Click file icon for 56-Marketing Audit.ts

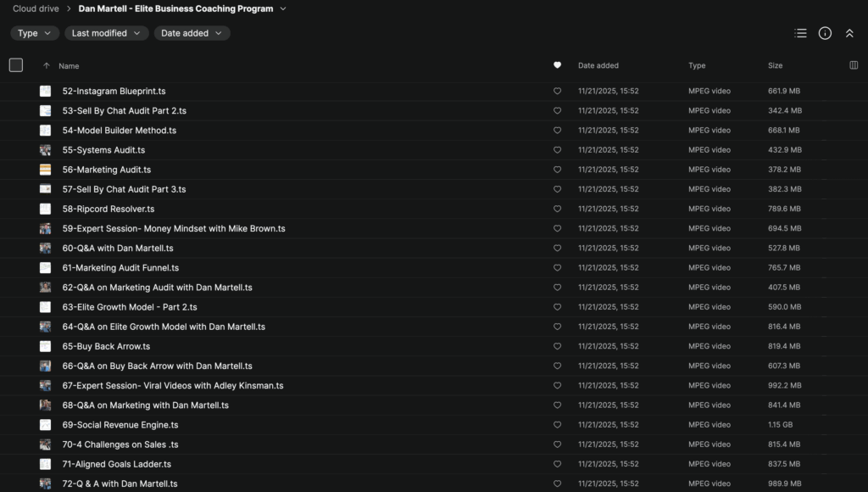point(45,170)
